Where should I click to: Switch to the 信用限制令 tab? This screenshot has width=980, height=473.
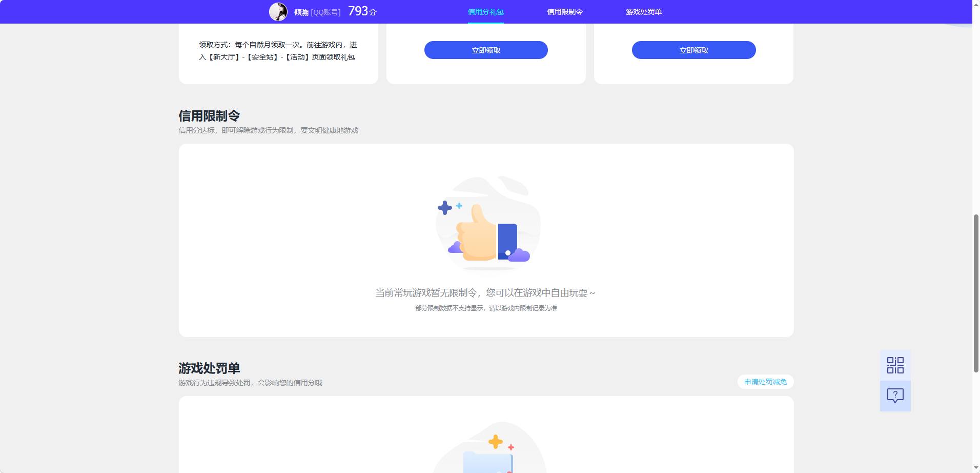(x=564, y=12)
